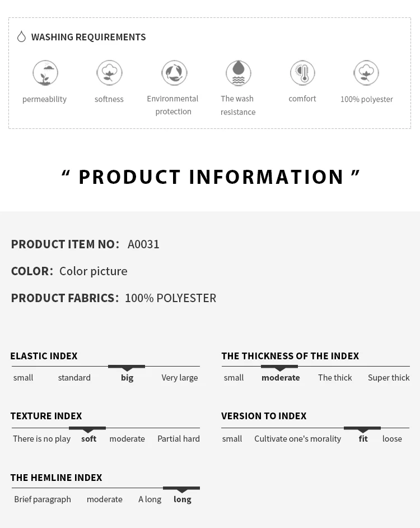Click 'long' on the Hemline Index
The image size is (420, 528).
click(182, 499)
